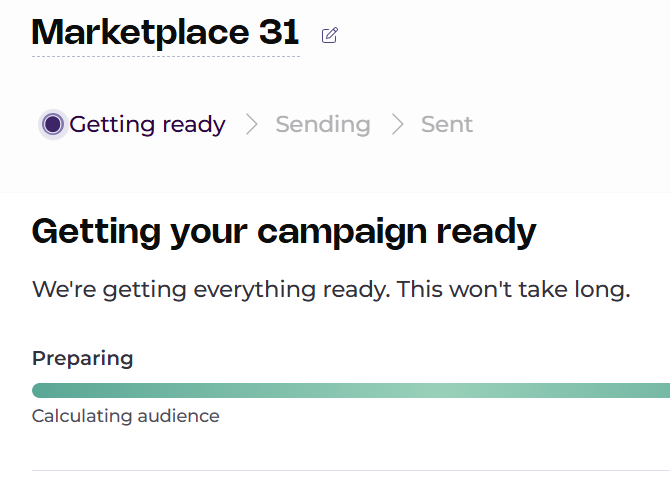This screenshot has height=482, width=670.
Task: Click chevron between Sending and Sent
Action: tap(397, 124)
